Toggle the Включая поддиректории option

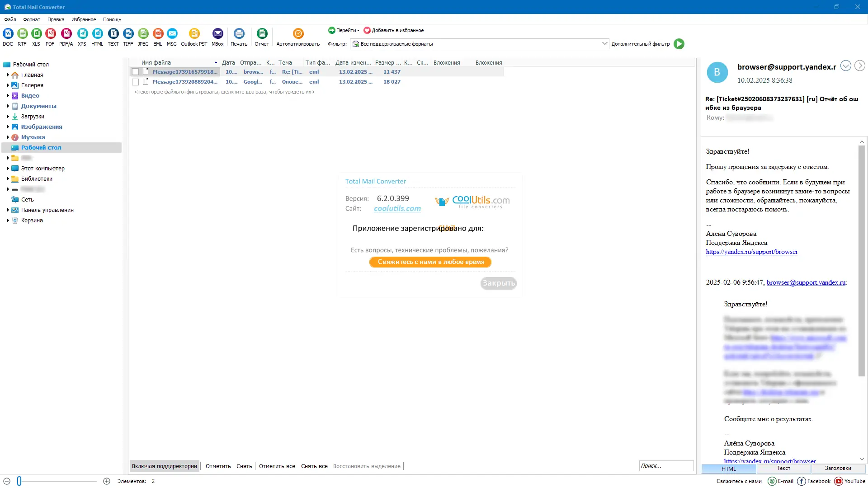[165, 466]
